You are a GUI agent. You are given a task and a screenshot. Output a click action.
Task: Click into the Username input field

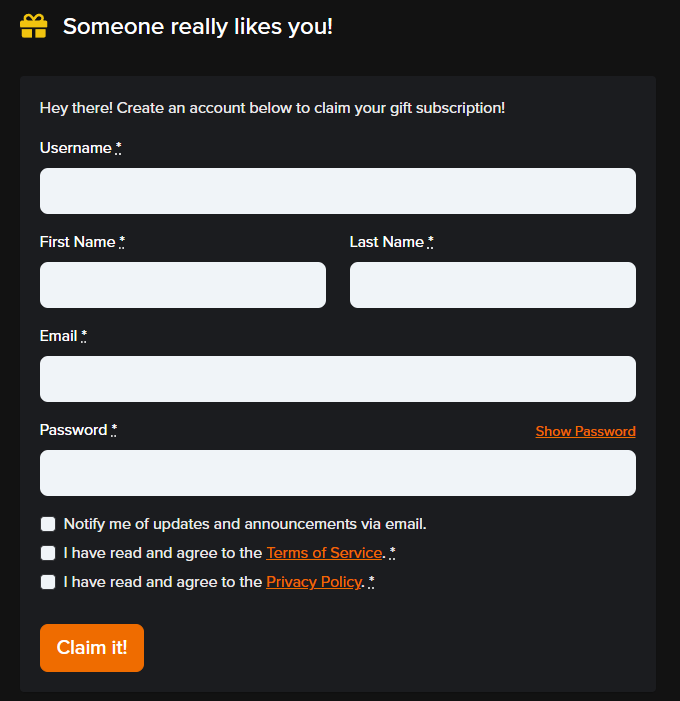point(337,191)
